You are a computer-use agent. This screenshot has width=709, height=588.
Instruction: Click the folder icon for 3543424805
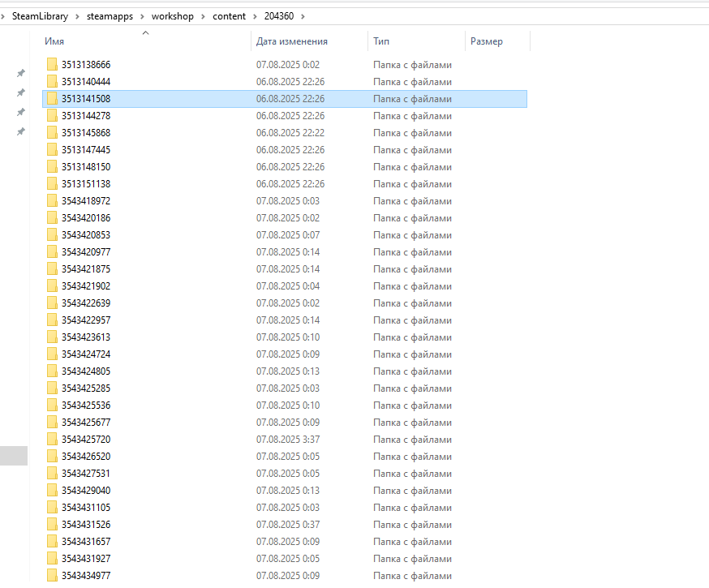[52, 371]
